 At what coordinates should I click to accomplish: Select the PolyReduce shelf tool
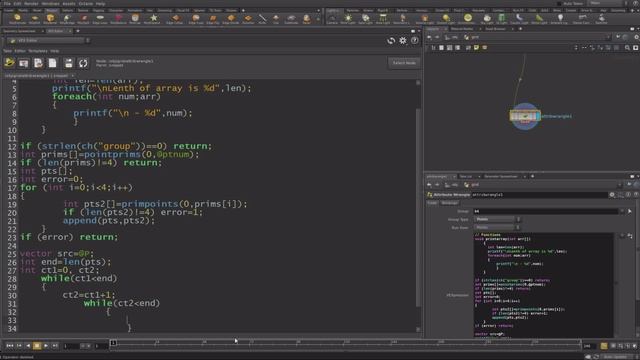118,19
